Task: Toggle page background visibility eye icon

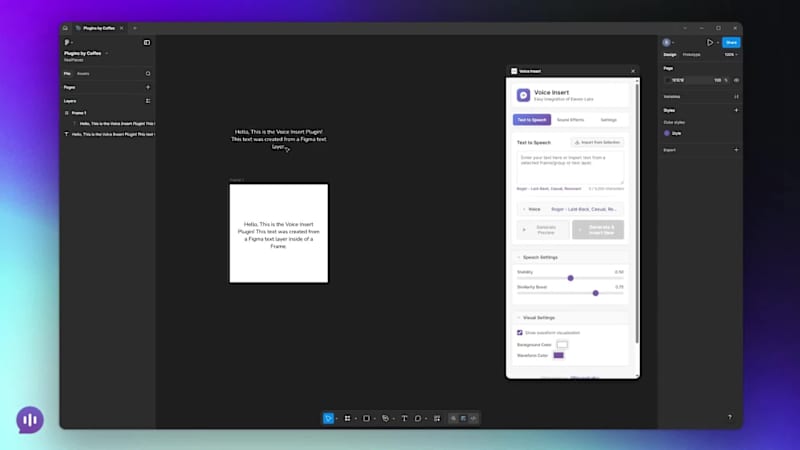Action: pos(736,80)
